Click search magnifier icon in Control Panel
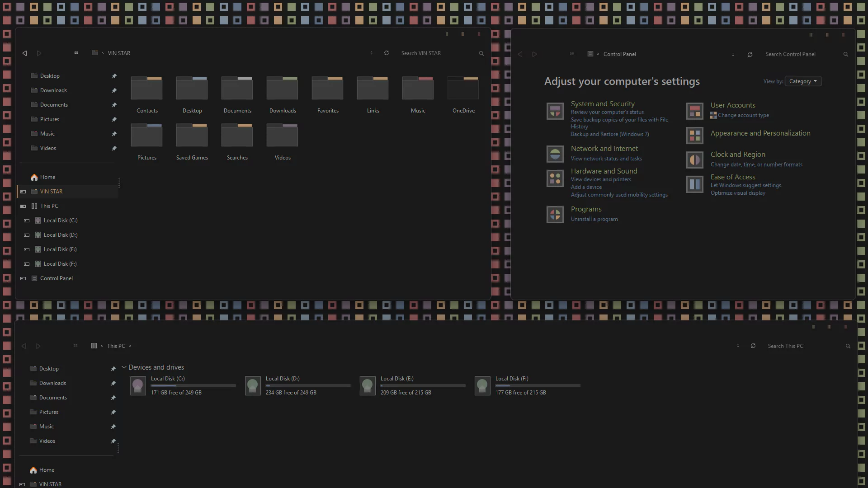868x488 pixels. click(845, 54)
